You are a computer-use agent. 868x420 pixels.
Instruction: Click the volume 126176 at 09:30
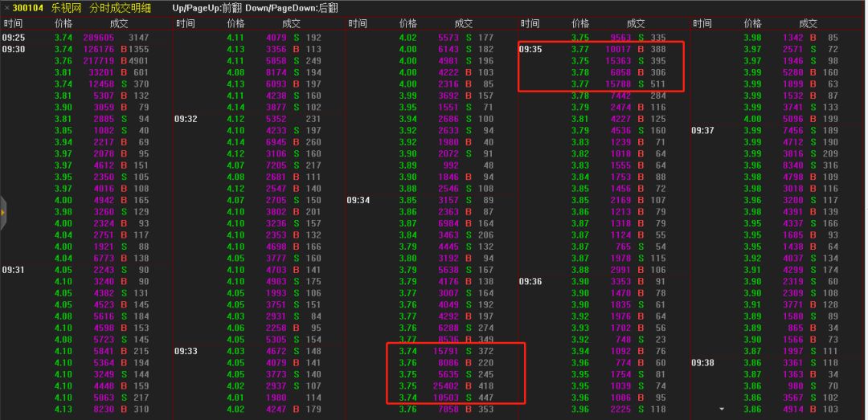tap(99, 49)
